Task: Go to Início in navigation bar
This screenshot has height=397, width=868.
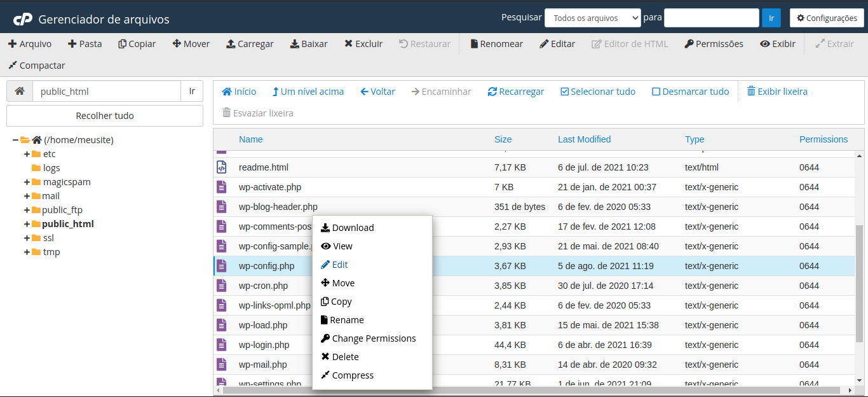Action: tap(239, 92)
